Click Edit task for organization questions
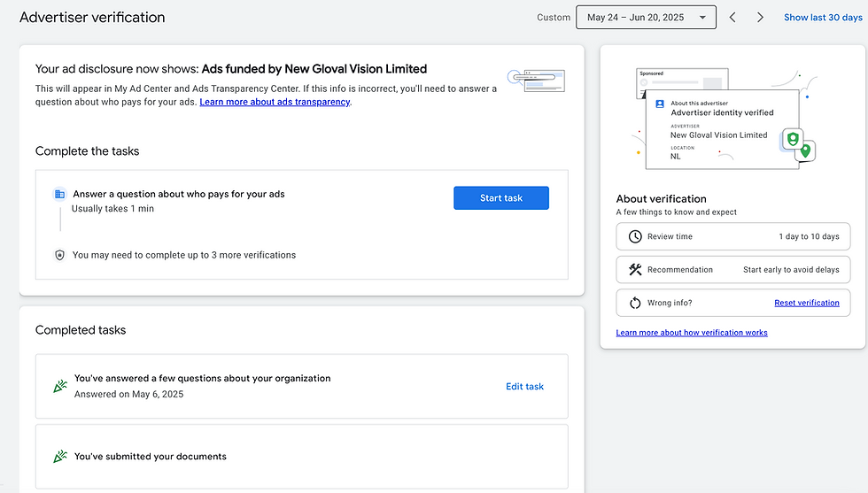 [x=524, y=386]
